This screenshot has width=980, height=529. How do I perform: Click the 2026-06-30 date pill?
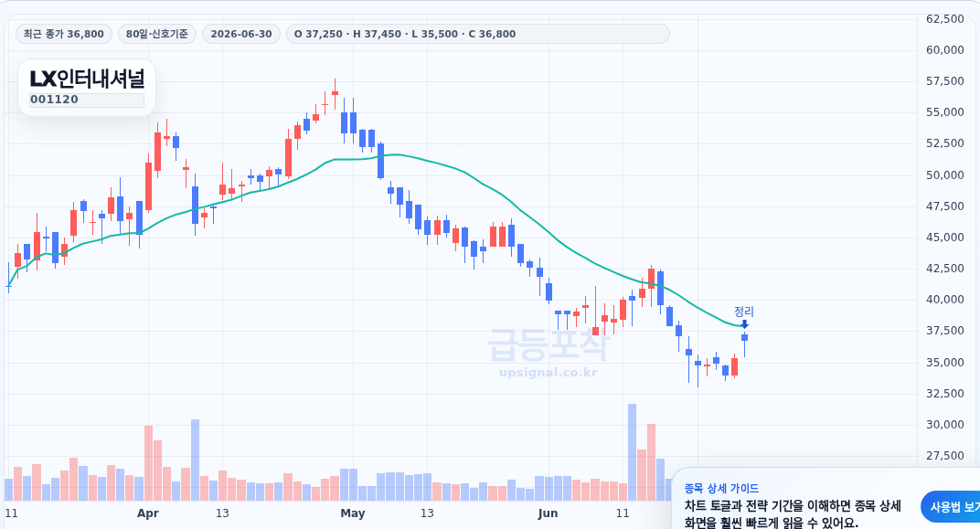[241, 34]
